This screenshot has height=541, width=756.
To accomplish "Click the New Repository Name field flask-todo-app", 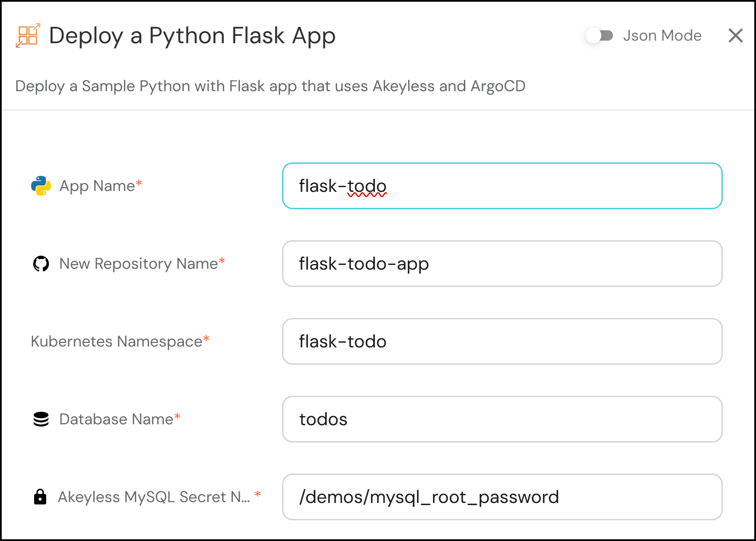I will click(x=502, y=264).
